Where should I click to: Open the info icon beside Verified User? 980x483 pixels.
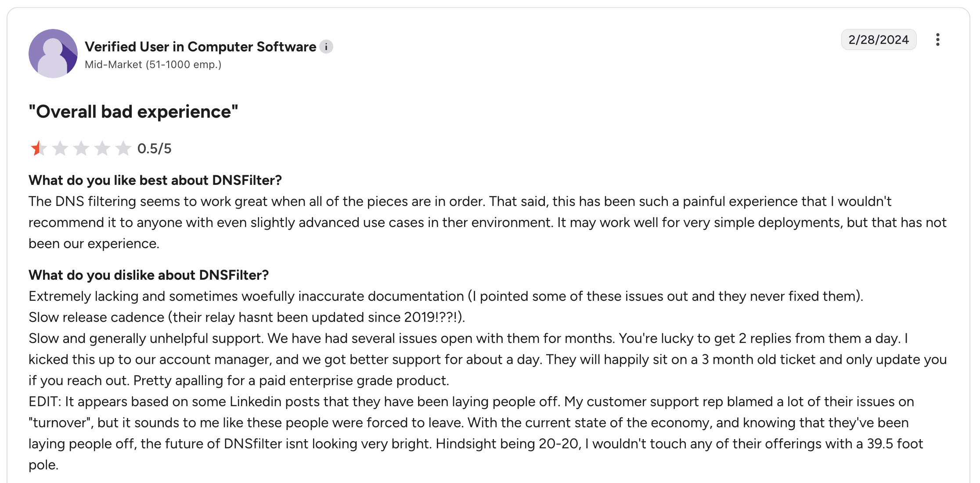tap(326, 47)
